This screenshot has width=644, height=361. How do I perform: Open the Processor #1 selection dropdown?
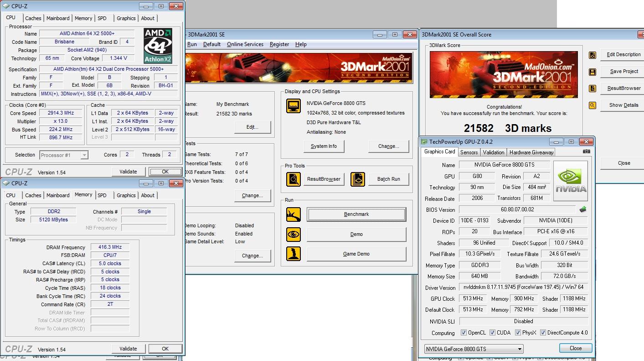(64, 155)
